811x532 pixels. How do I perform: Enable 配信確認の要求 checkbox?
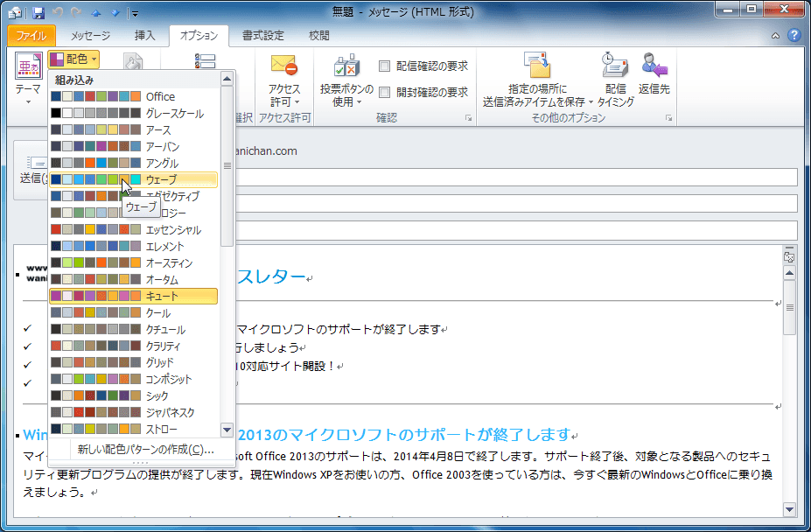click(x=384, y=66)
